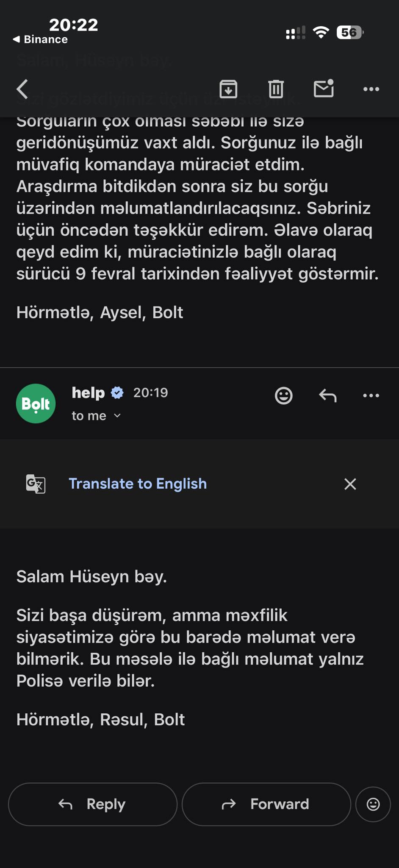Archive this email conversation

228,89
